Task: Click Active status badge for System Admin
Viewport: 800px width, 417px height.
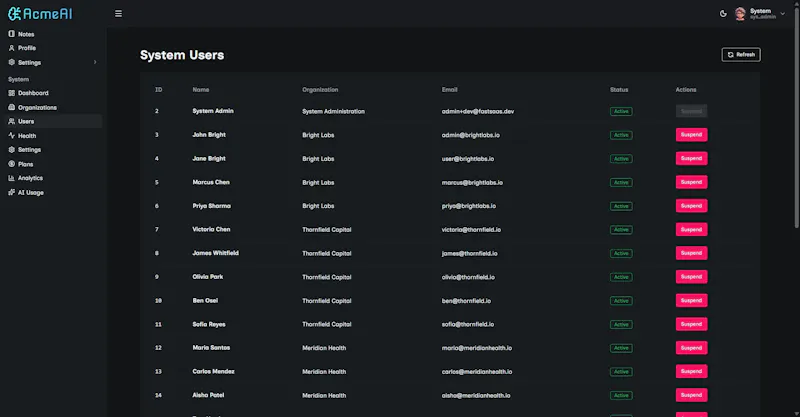Action: tap(621, 111)
